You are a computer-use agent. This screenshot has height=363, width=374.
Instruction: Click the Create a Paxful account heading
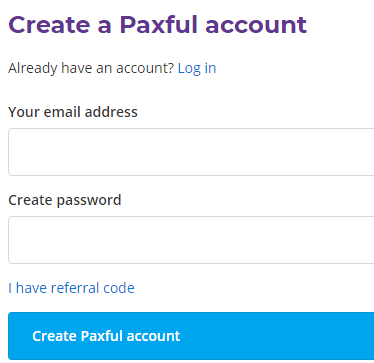157,25
